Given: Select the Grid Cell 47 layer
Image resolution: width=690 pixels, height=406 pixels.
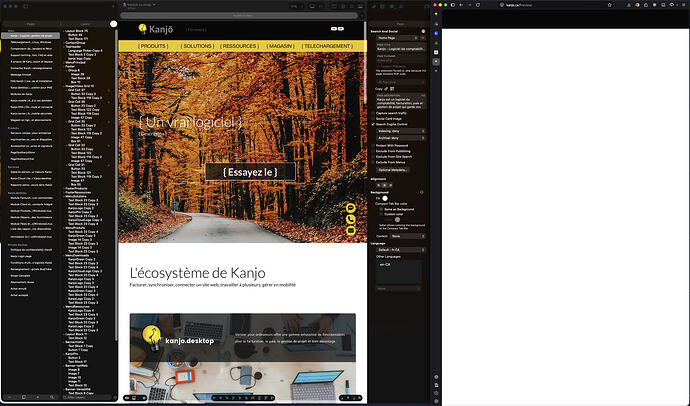Looking at the screenshot, I should pos(78,90).
